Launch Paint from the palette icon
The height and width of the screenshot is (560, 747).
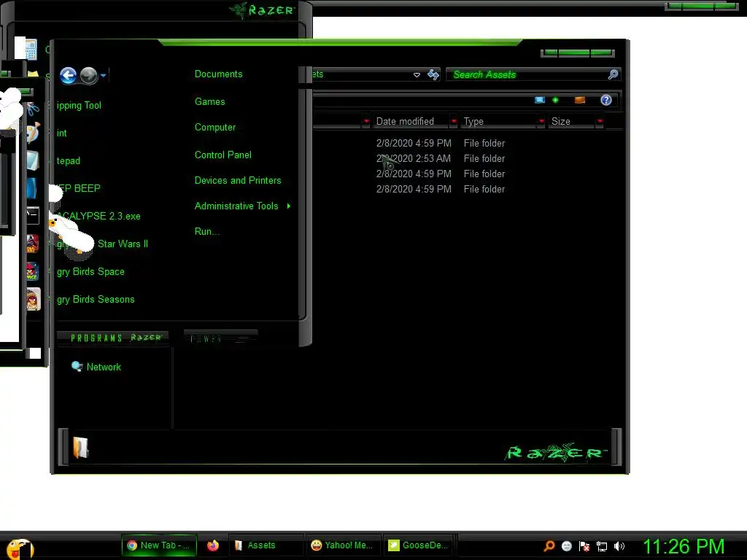[32, 133]
